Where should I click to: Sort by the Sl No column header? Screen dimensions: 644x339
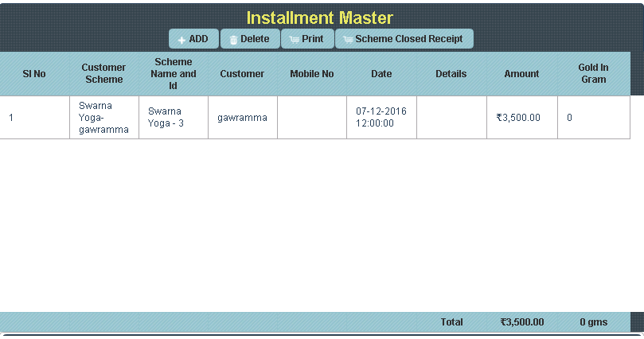point(34,74)
